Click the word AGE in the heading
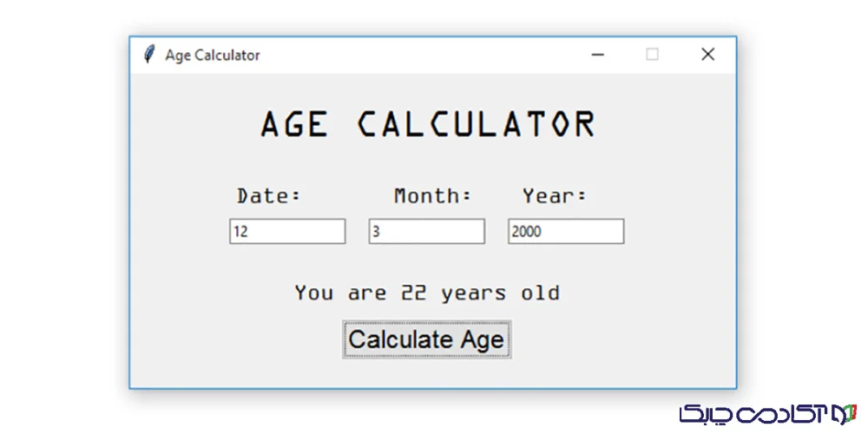868x434 pixels. pos(294,124)
